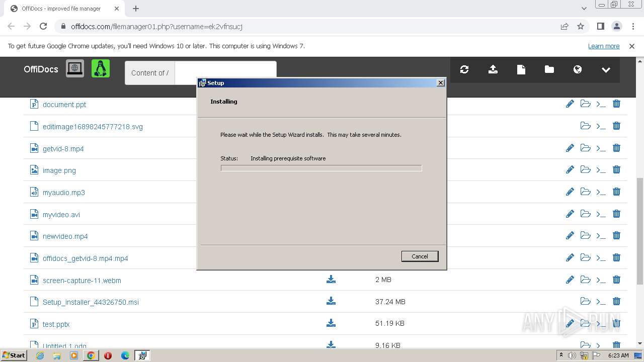The image size is (644, 362).
Task: Open Setup_installer_44326750.msi file link
Action: 91,302
